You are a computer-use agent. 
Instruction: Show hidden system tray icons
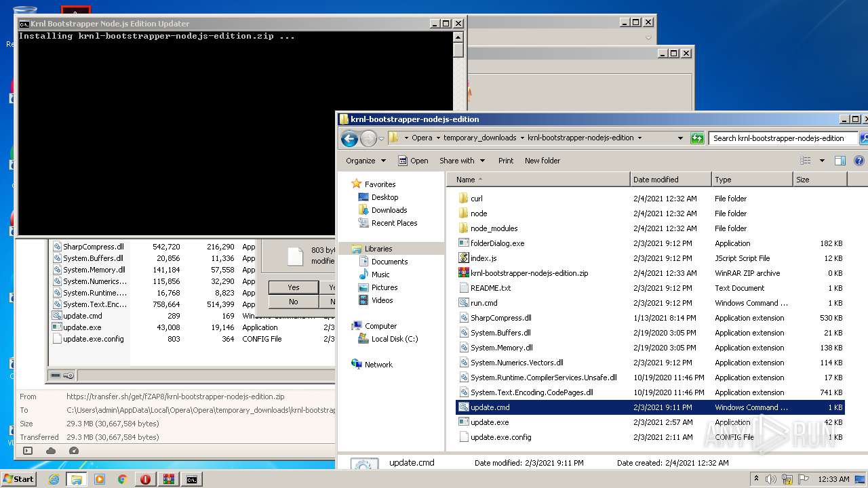pos(756,479)
